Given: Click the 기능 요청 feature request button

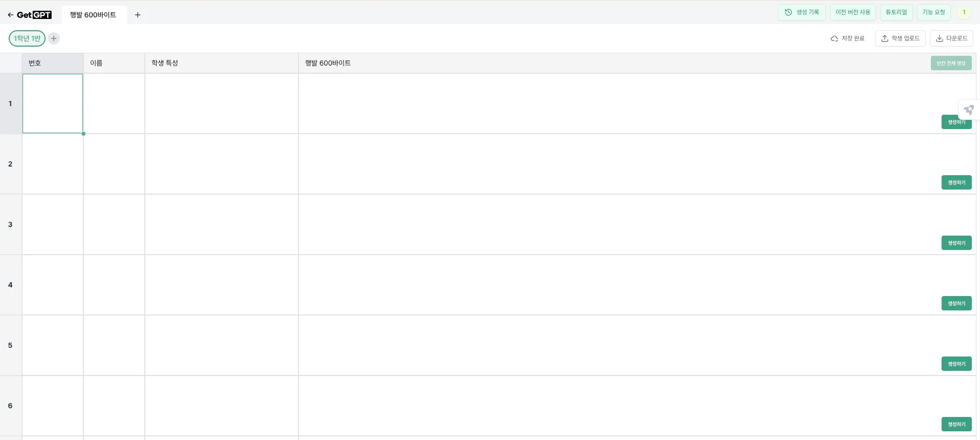Looking at the screenshot, I should pyautogui.click(x=933, y=12).
